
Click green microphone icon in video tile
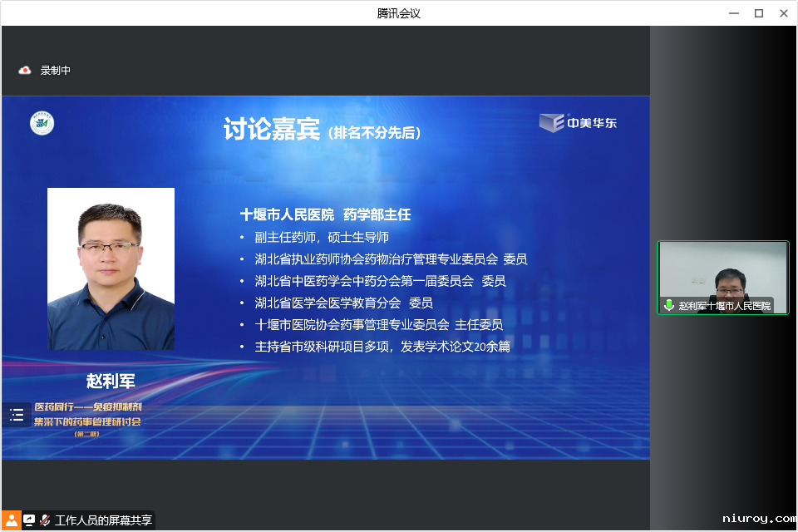click(669, 306)
